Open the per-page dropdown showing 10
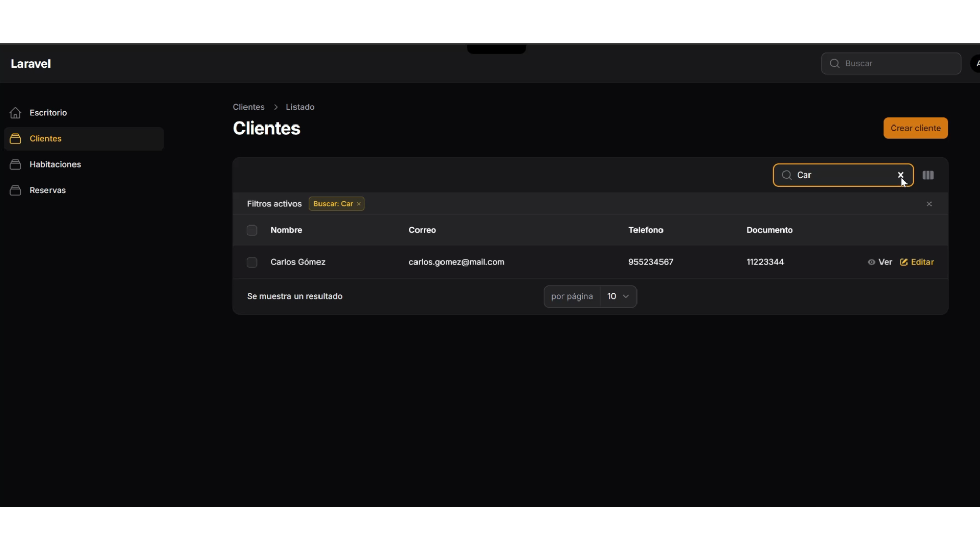 coord(618,296)
